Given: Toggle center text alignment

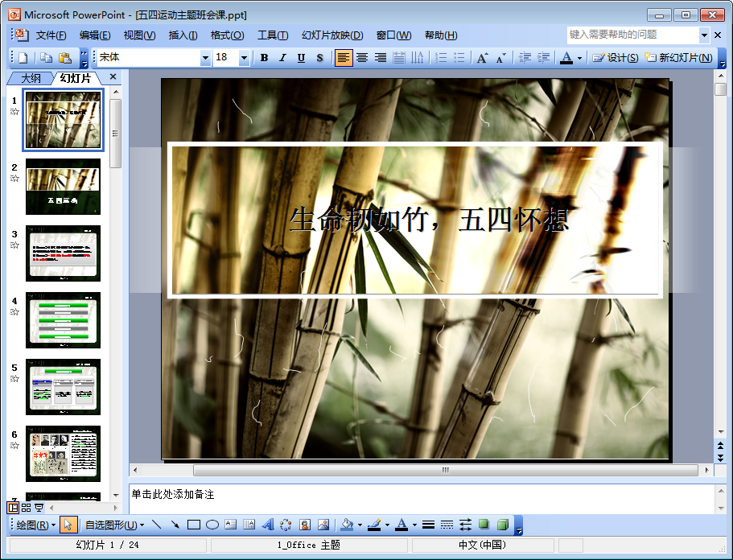Looking at the screenshot, I should tap(362, 57).
